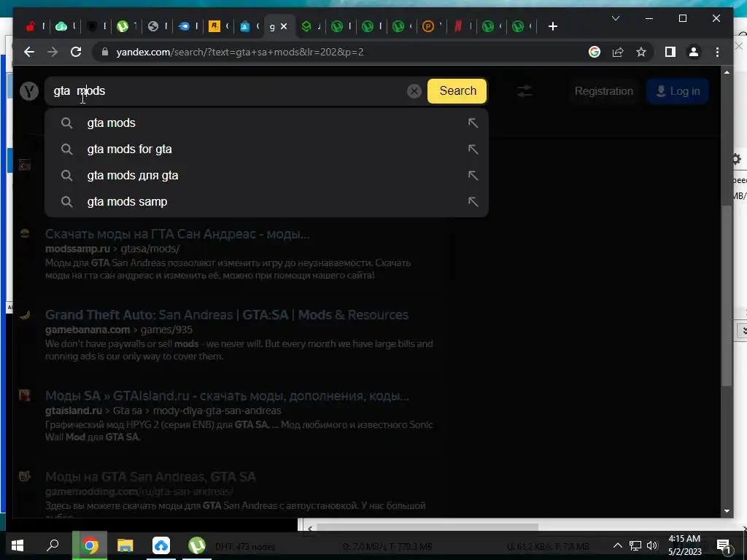
Task: Open the gear icon in the background window
Action: (x=737, y=158)
